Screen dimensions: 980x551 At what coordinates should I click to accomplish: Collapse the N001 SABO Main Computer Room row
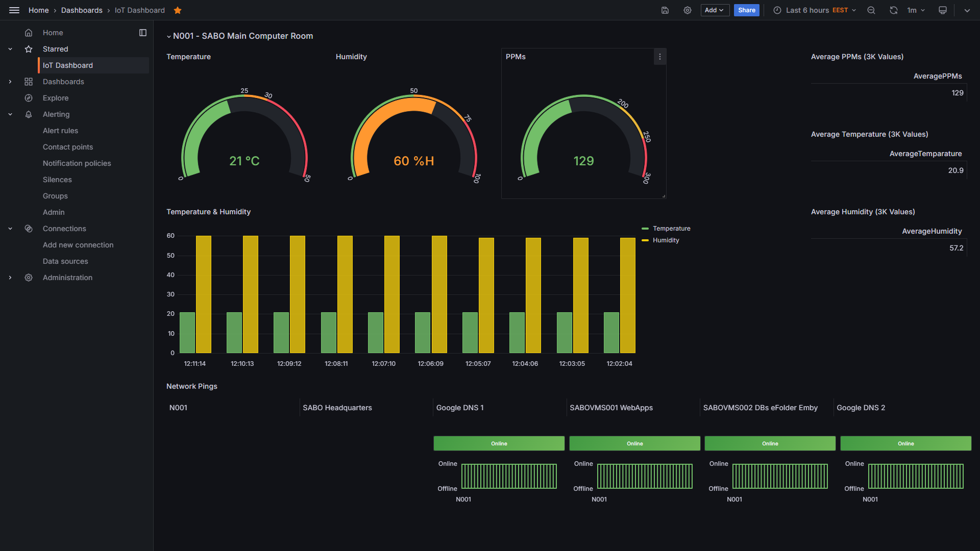coord(169,36)
